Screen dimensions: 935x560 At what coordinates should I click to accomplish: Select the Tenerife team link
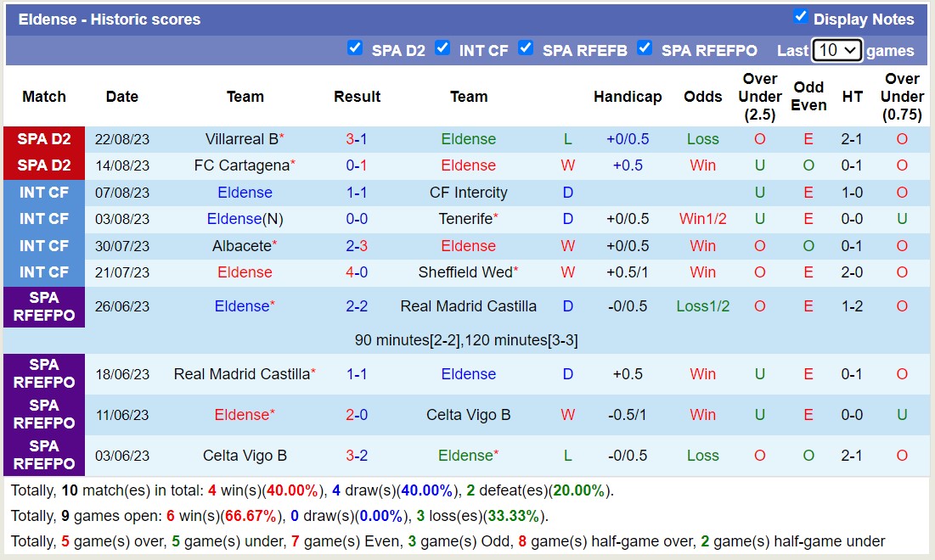click(x=465, y=219)
